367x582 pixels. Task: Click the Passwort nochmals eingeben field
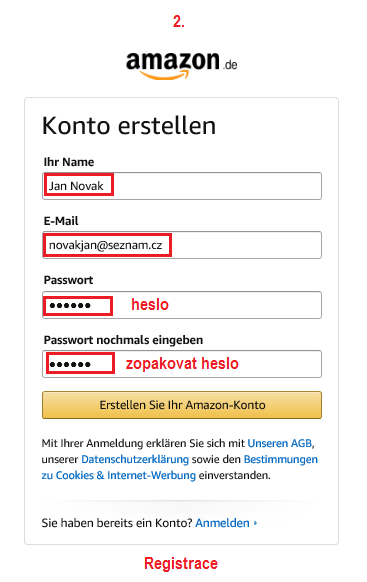pyautogui.click(x=182, y=364)
